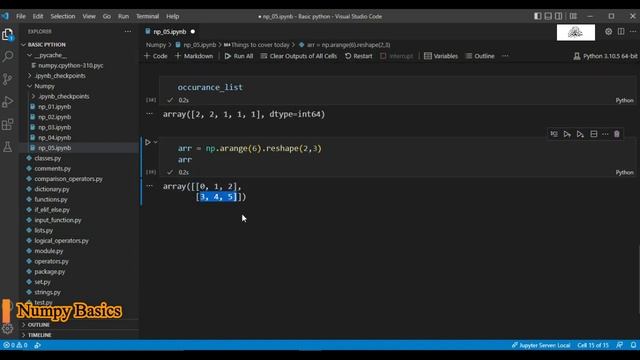Open run options chevron beside cell play button

[156, 142]
